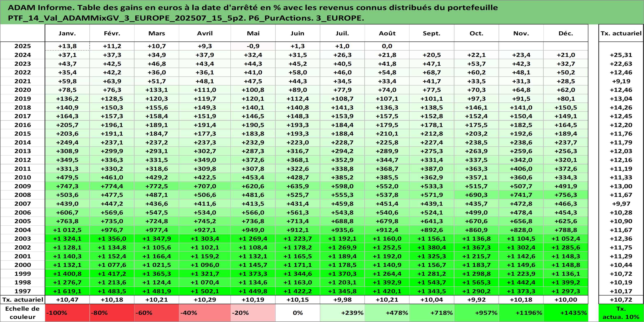Click the red '-100%' color scale swatch
This screenshot has height=322, width=644.
pyautogui.click(x=67, y=313)
